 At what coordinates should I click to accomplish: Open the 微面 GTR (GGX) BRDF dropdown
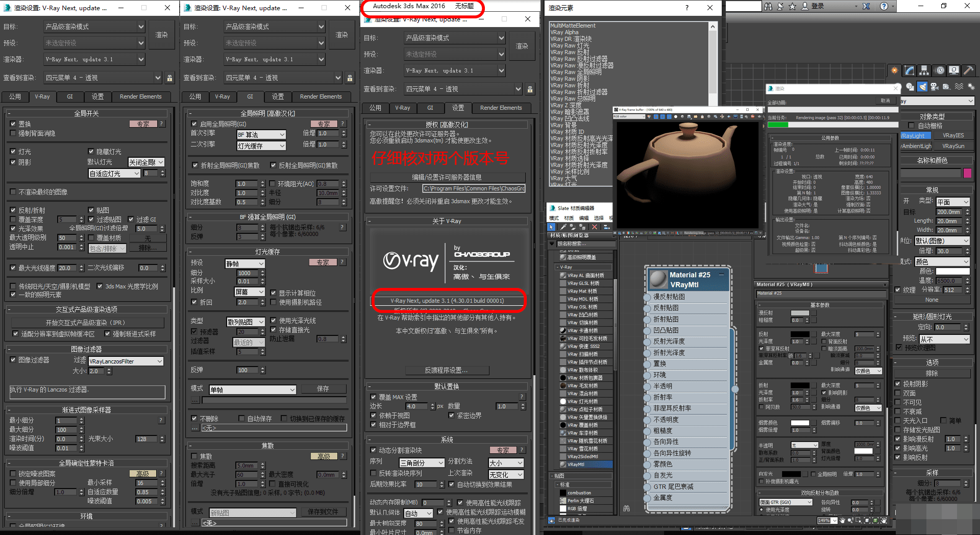(x=785, y=502)
